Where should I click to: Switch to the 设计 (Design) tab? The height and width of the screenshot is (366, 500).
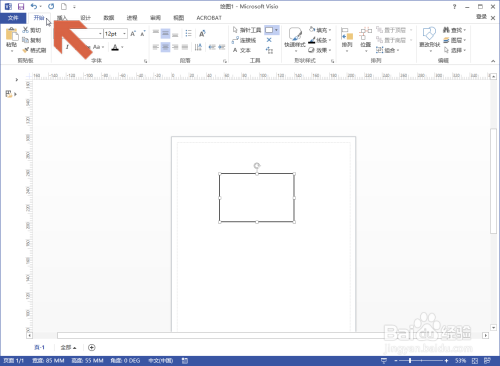coord(85,18)
